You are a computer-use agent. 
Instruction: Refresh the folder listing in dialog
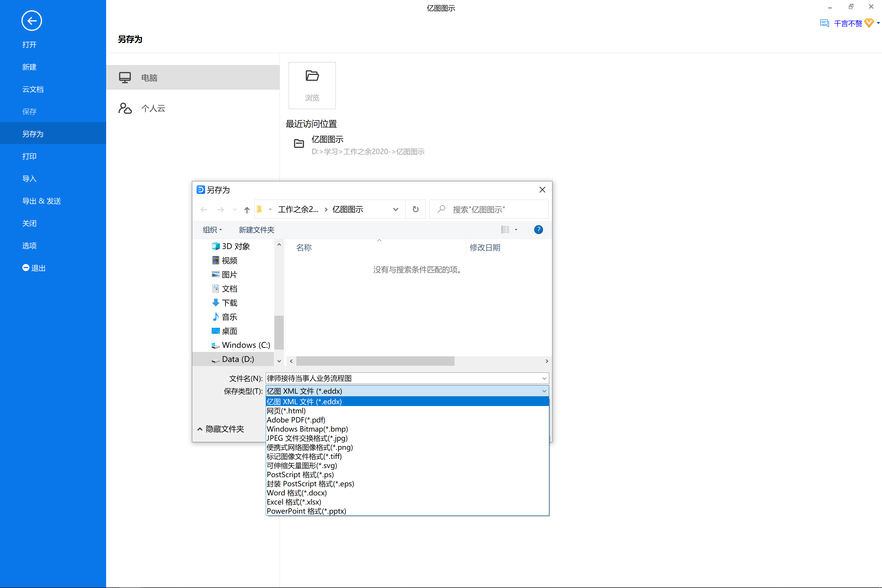click(415, 209)
